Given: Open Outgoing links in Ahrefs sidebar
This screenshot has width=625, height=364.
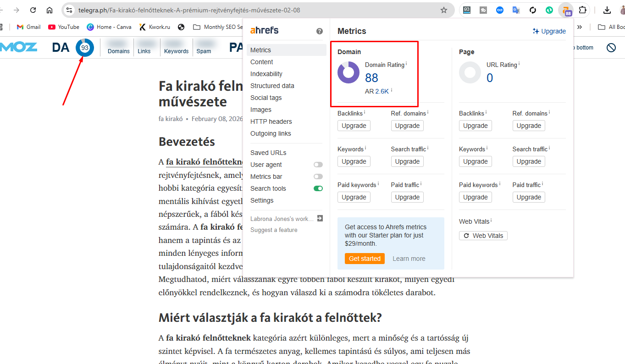Looking at the screenshot, I should click(x=271, y=133).
